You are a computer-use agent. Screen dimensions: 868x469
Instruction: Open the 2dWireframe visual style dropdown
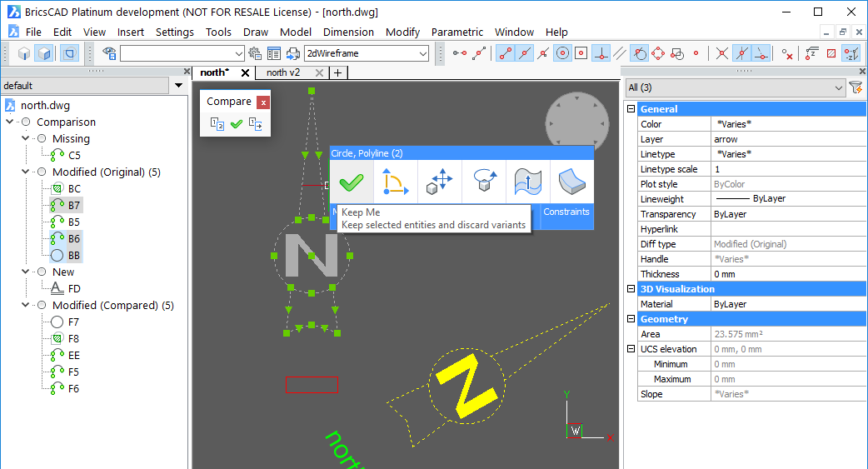click(422, 53)
